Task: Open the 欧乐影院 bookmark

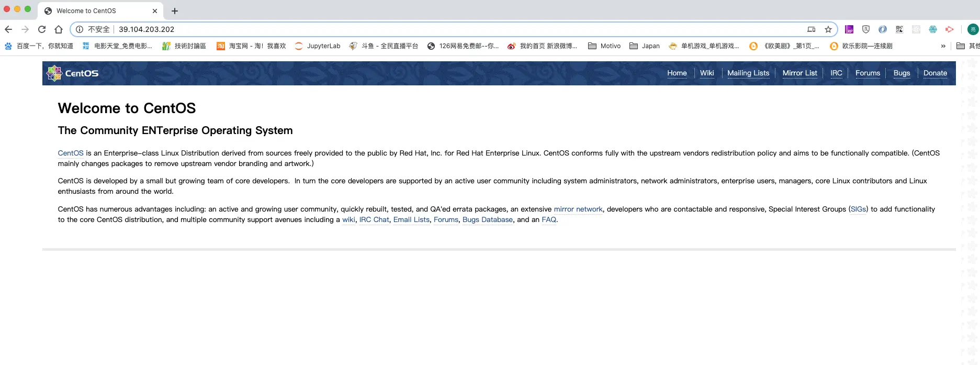Action: [x=861, y=46]
